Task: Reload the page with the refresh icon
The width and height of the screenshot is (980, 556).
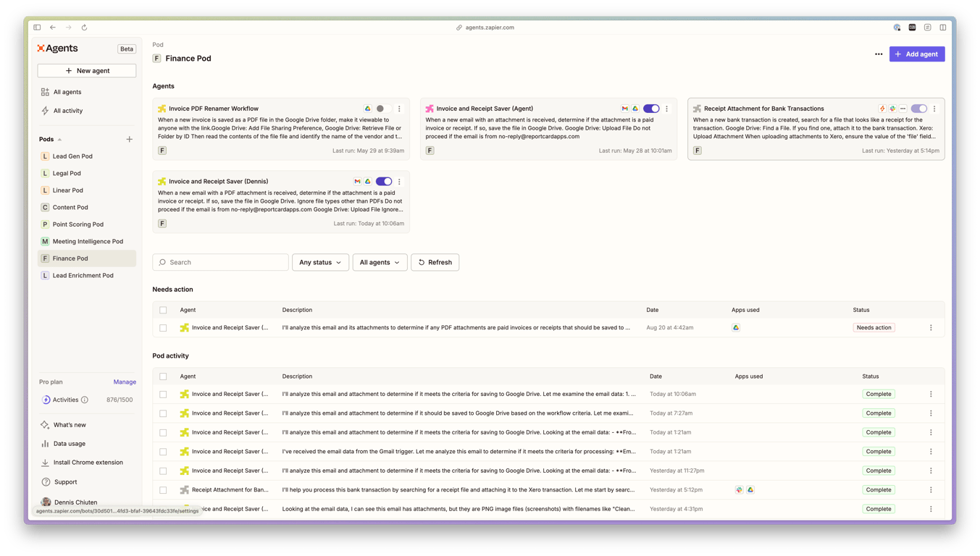Action: (x=84, y=28)
